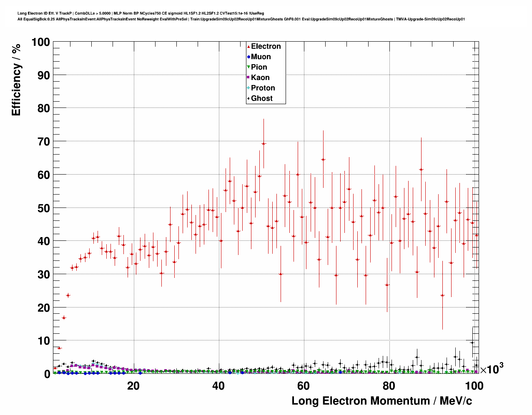Click the cyan Proton legend marker

pos(249,88)
